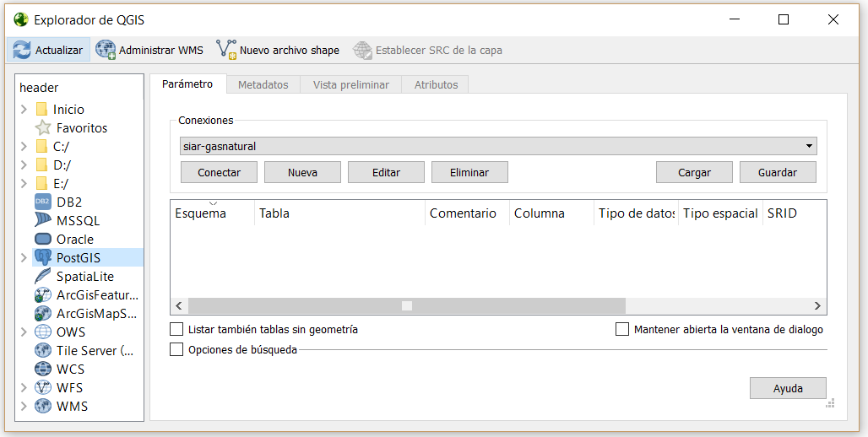The image size is (868, 437).
Task: Select the WFS icon in tree
Action: pos(42,387)
